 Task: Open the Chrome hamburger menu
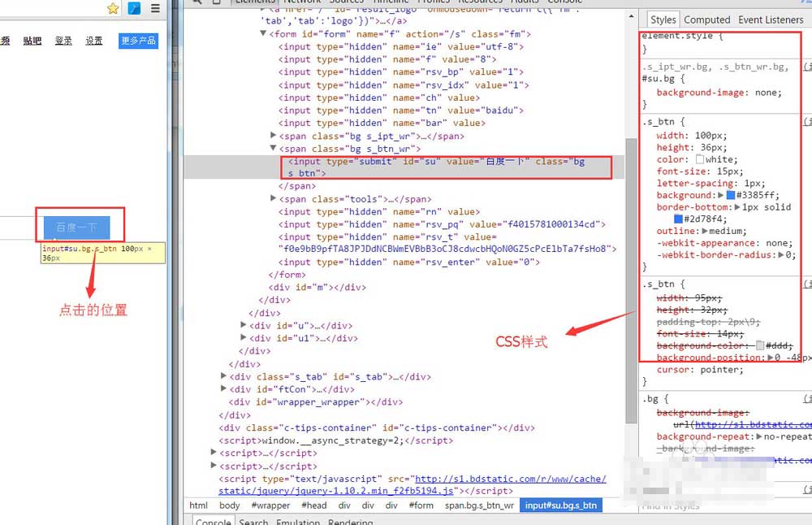point(155,8)
